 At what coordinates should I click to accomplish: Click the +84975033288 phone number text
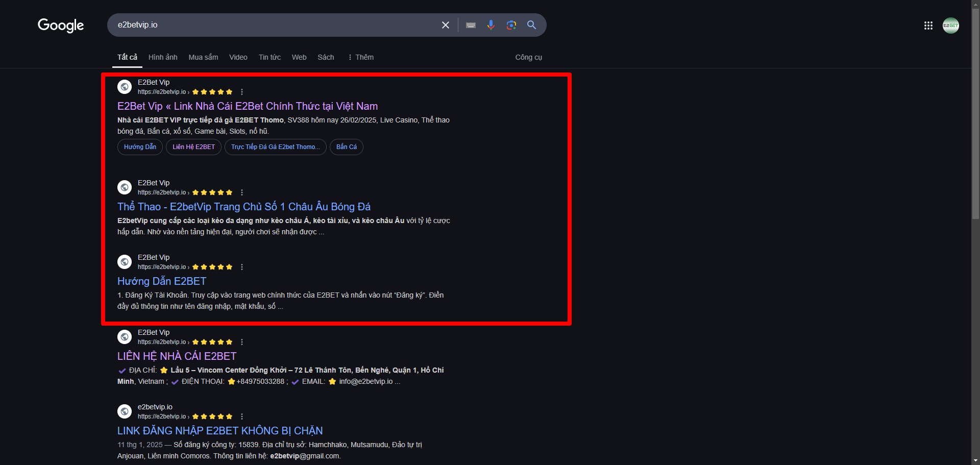(x=260, y=381)
